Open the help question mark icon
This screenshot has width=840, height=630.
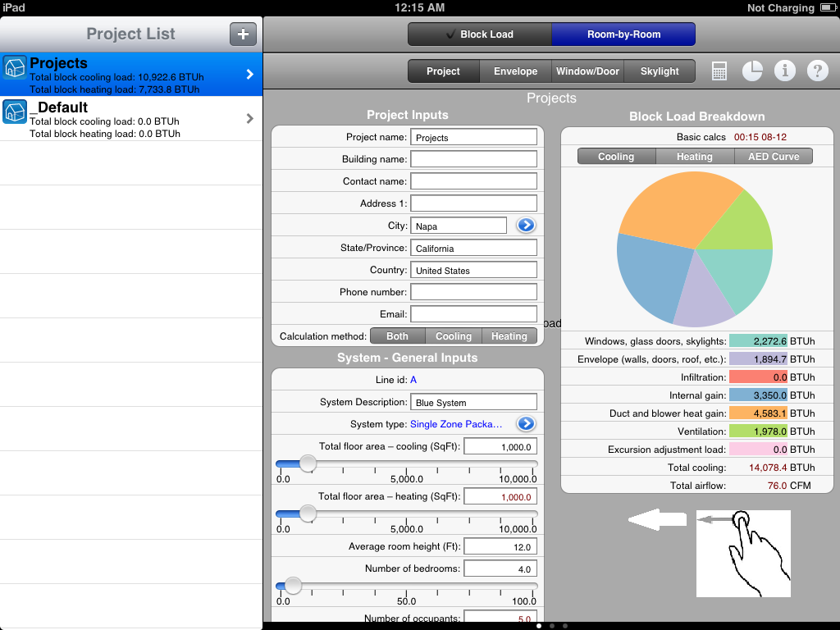coord(818,71)
